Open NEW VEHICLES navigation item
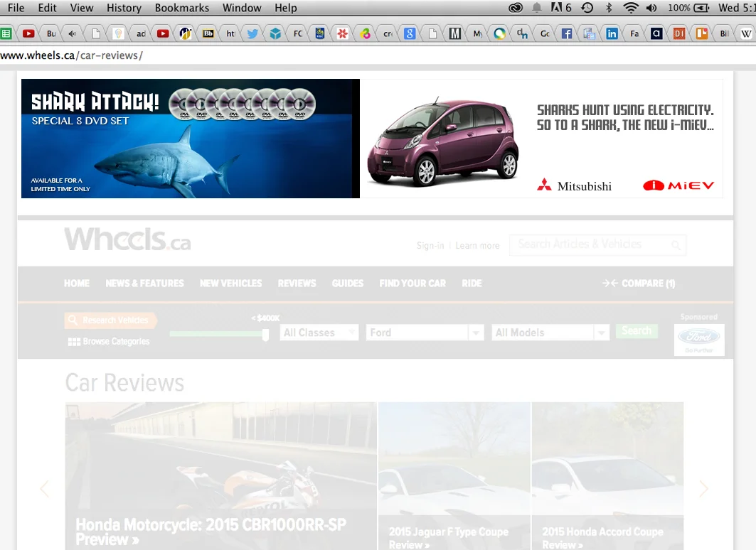 click(x=231, y=284)
